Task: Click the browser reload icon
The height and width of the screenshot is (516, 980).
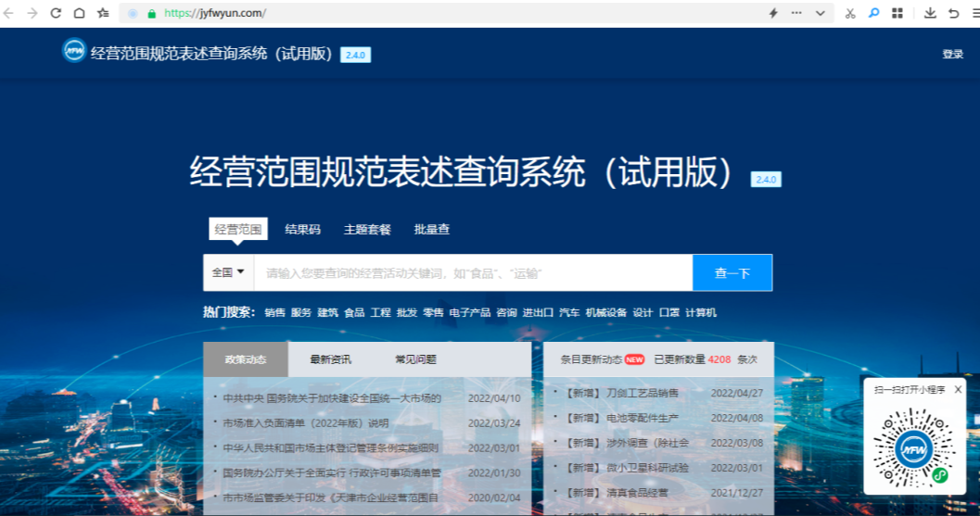Action: tap(56, 13)
